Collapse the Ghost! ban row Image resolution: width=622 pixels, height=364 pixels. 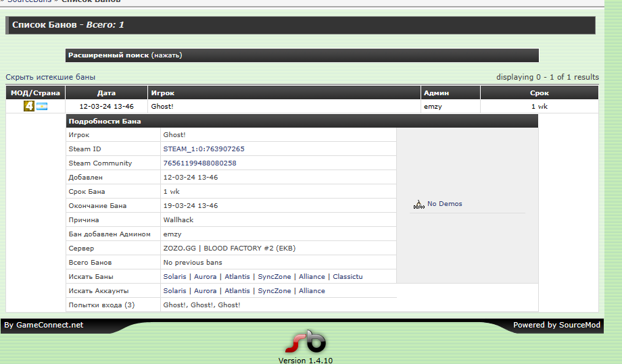162,107
